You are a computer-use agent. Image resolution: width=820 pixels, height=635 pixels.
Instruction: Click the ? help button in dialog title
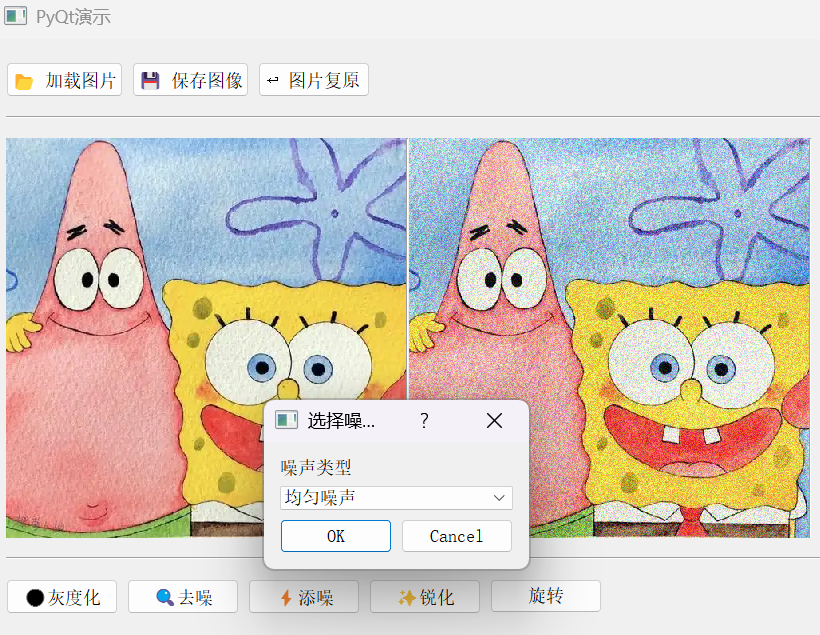click(424, 421)
